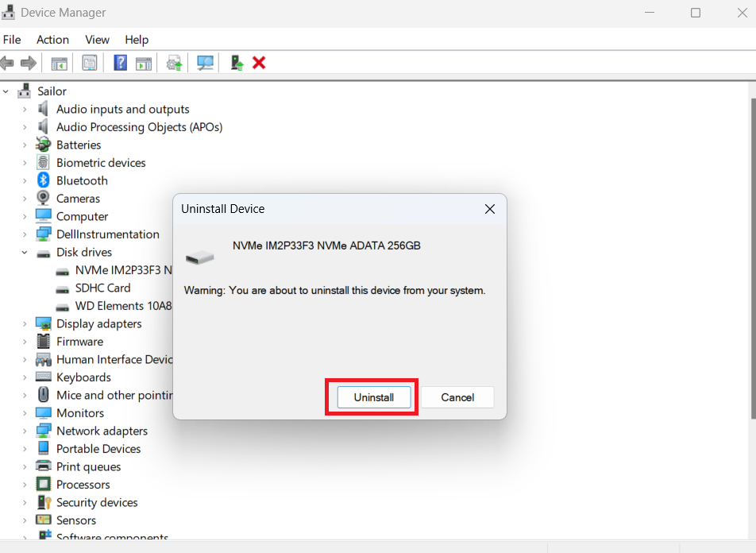
Task: Select Security devices tree label
Action: pos(97,502)
